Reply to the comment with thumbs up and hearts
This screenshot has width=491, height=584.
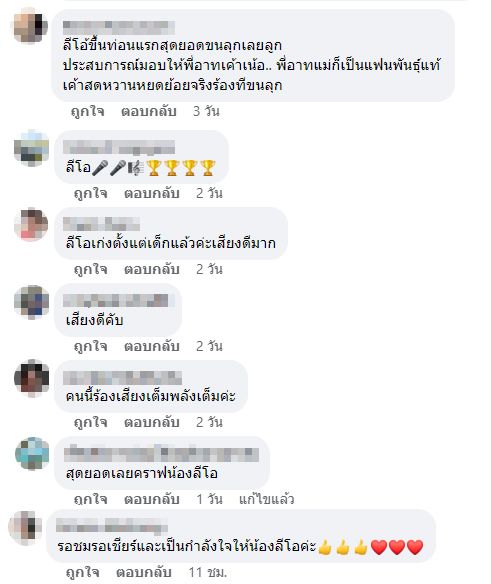coord(143,572)
